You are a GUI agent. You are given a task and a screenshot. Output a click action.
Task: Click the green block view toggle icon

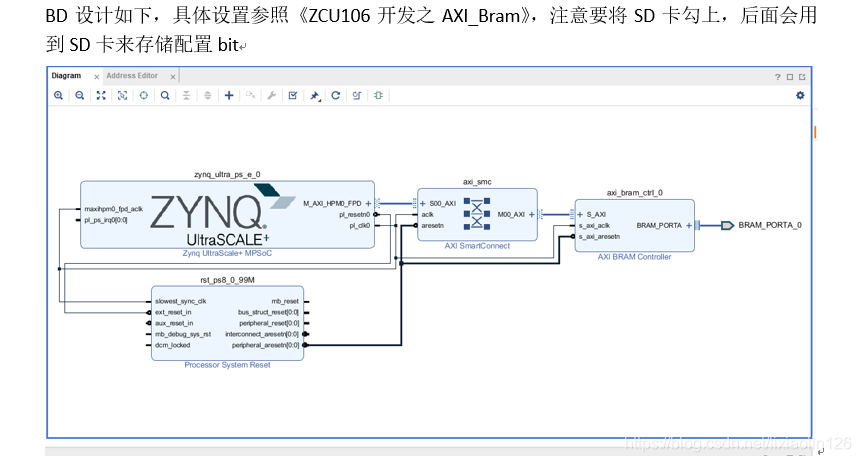click(x=378, y=96)
